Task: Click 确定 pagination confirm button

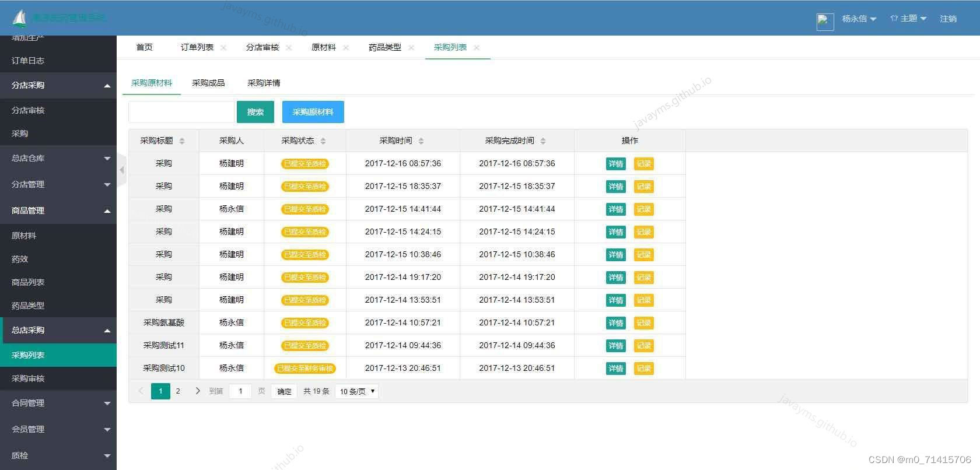Action: click(284, 391)
